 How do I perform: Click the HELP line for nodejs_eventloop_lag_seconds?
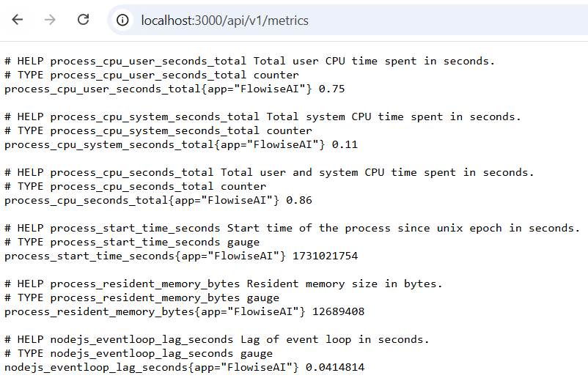pyautogui.click(x=217, y=339)
